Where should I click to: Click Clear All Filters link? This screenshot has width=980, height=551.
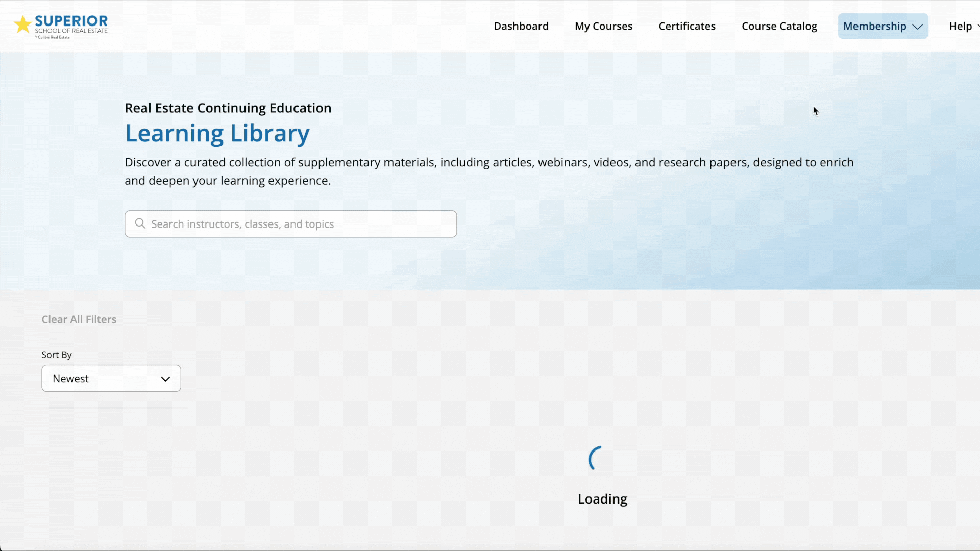tap(79, 319)
